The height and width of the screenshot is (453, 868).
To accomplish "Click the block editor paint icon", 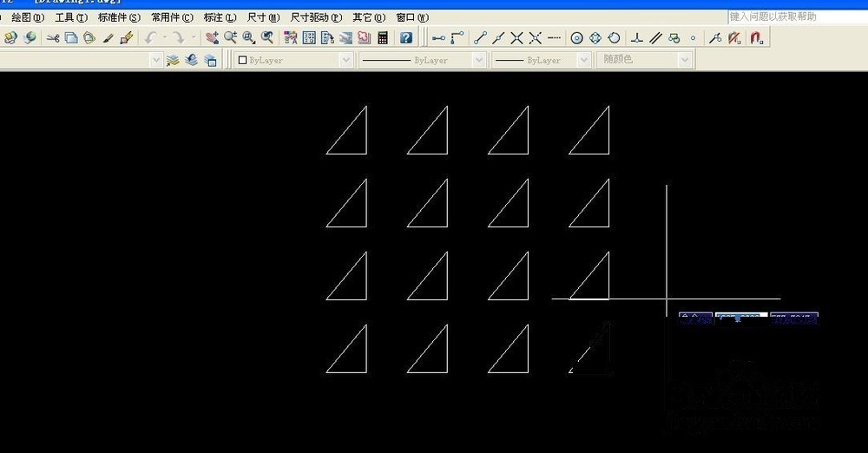I will pyautogui.click(x=127, y=37).
